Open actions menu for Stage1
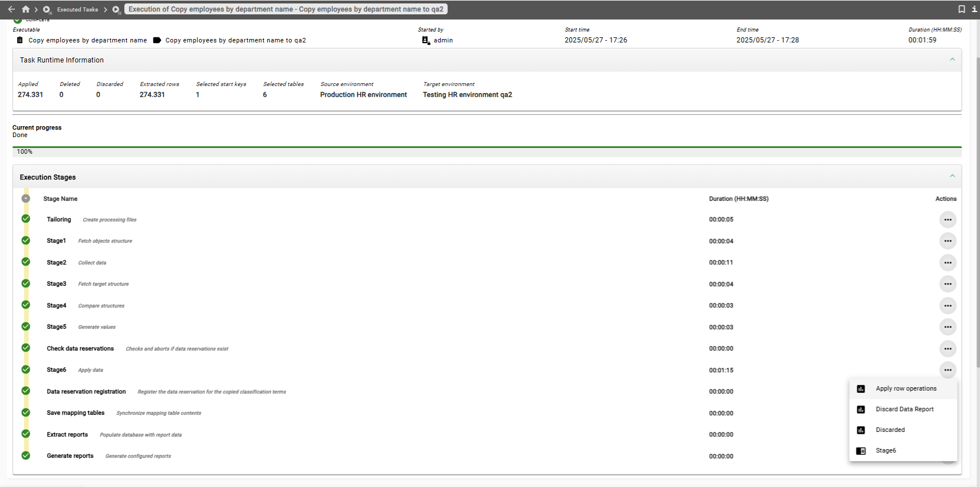Image resolution: width=980 pixels, height=487 pixels. (948, 241)
